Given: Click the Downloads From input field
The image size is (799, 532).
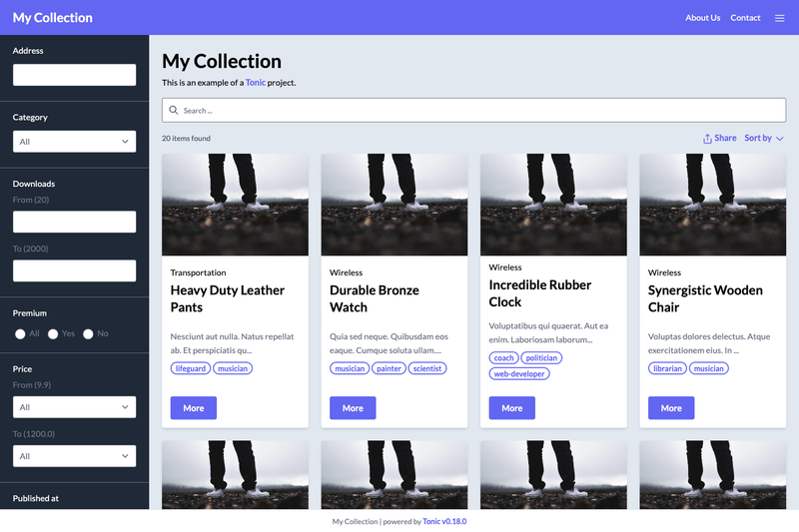Looking at the screenshot, I should 74,222.
